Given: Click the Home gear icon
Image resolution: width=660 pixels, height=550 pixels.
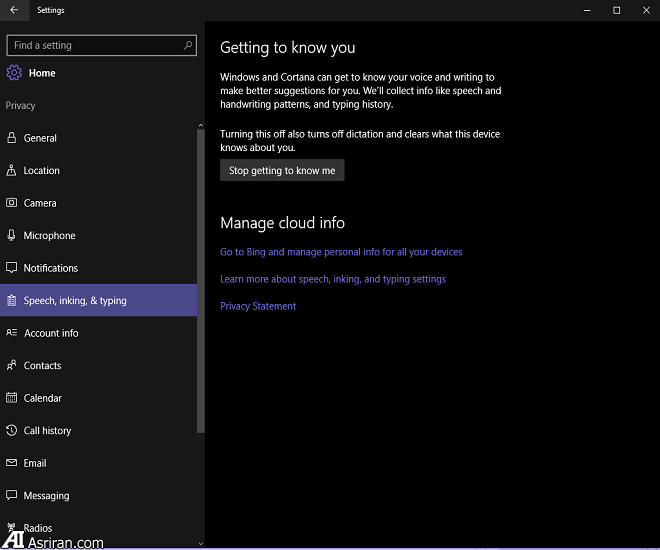Looking at the screenshot, I should pos(14,73).
